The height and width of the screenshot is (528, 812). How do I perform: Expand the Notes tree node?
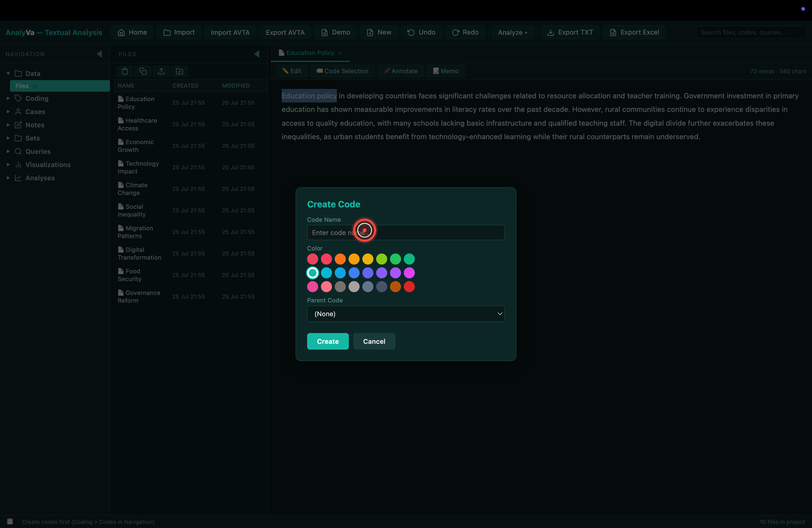8,125
